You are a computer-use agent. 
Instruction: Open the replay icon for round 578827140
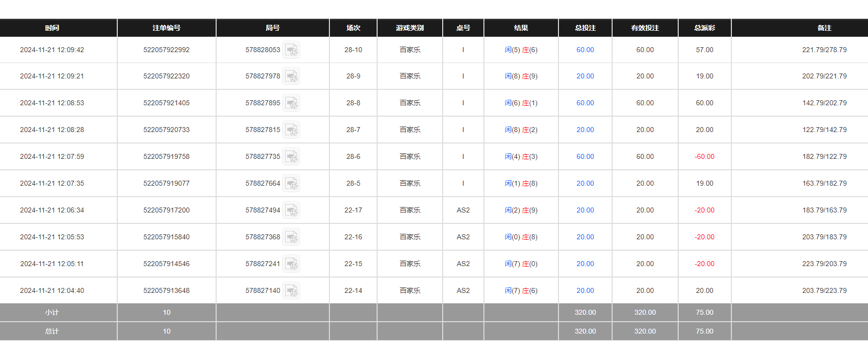pyautogui.click(x=291, y=291)
